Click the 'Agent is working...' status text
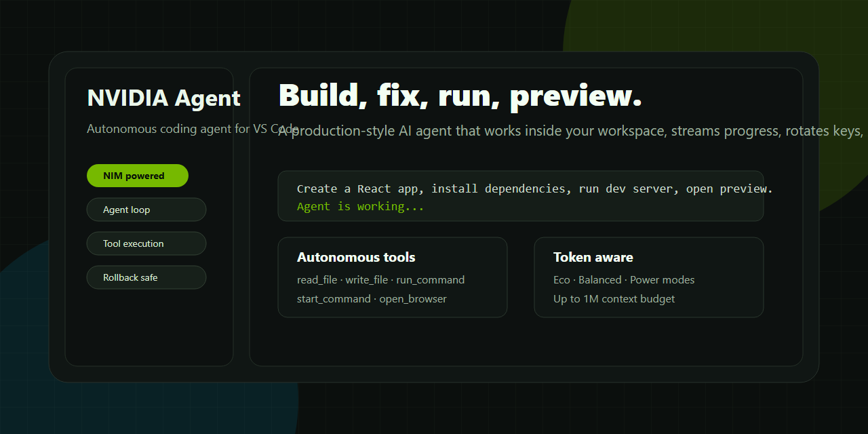The height and width of the screenshot is (434, 868). (x=361, y=206)
